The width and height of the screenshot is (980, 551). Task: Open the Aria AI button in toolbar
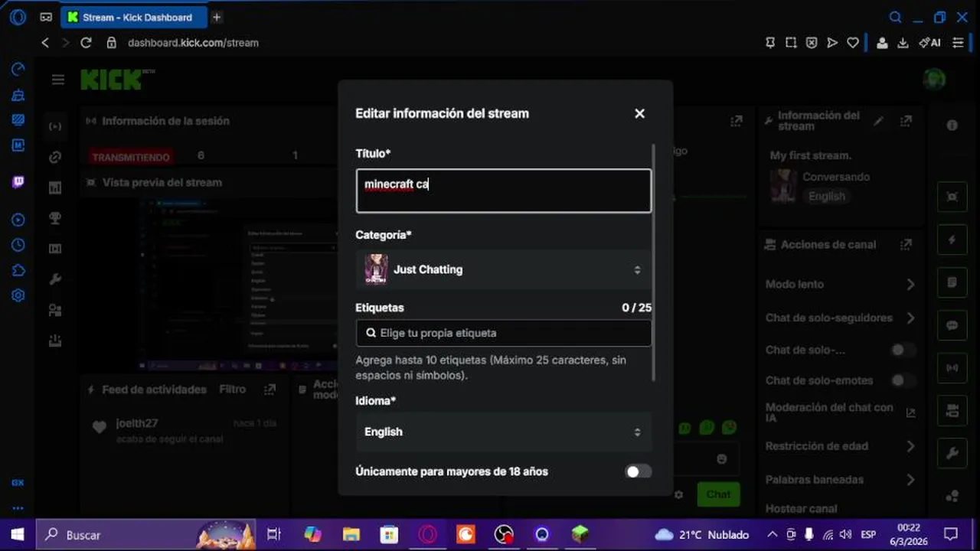click(929, 43)
